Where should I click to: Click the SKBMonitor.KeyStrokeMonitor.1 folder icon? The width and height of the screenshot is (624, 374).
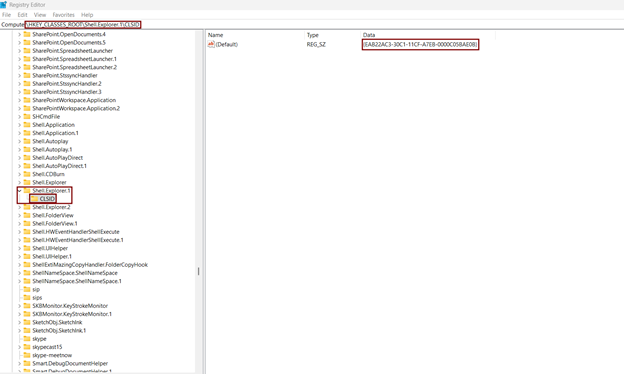pos(27,314)
